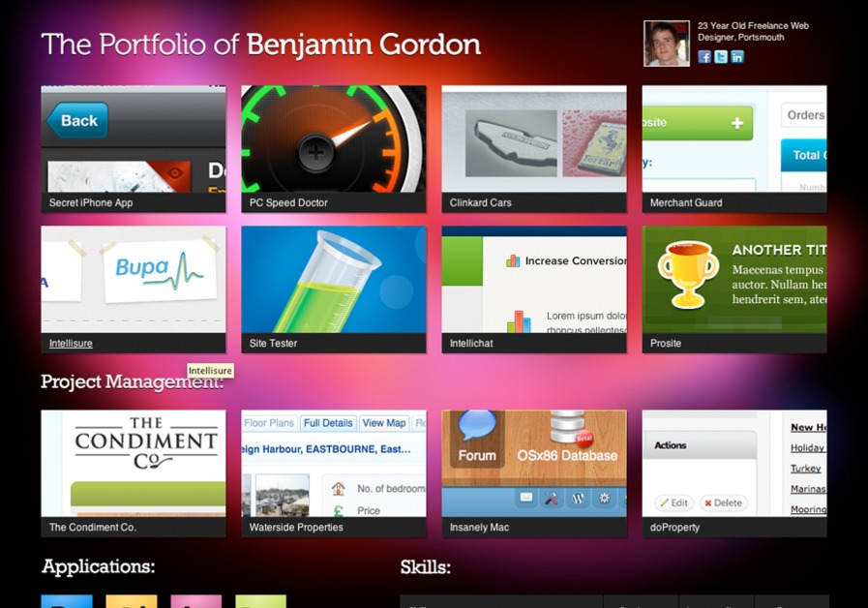The height and width of the screenshot is (608, 868).
Task: Click the Project Management section heading
Action: (132, 381)
